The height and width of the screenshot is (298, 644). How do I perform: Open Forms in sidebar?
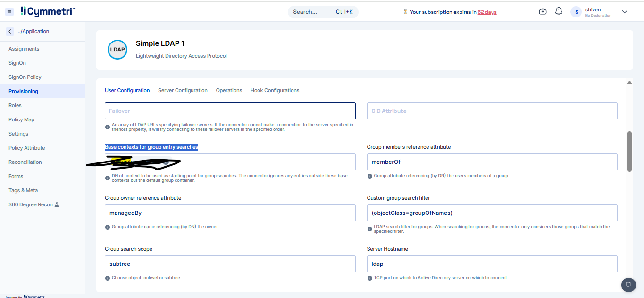[x=42, y=176]
